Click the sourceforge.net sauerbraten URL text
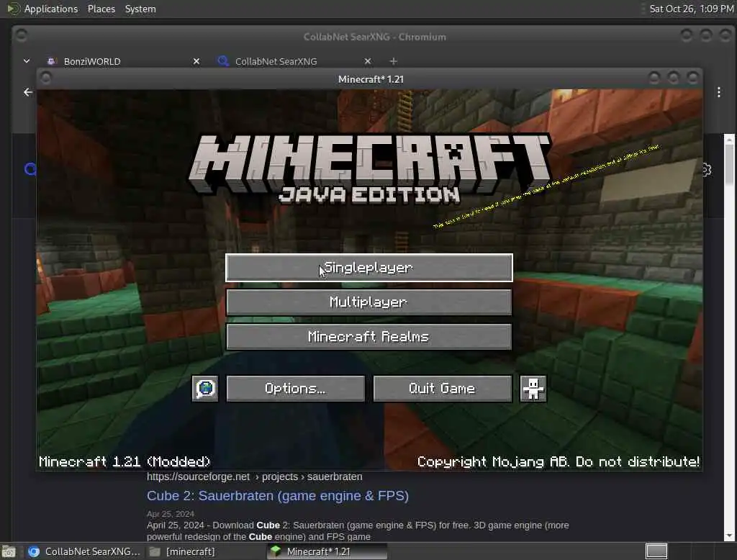 tap(254, 477)
